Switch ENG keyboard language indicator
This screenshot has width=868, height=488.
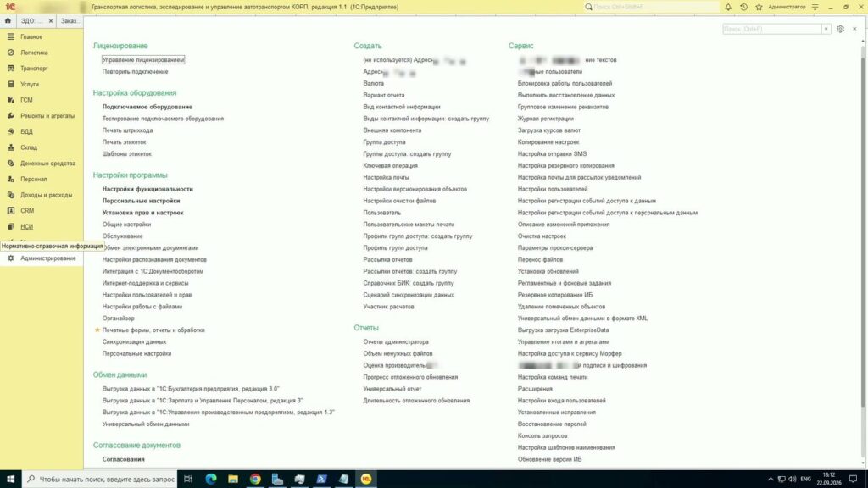tap(805, 480)
